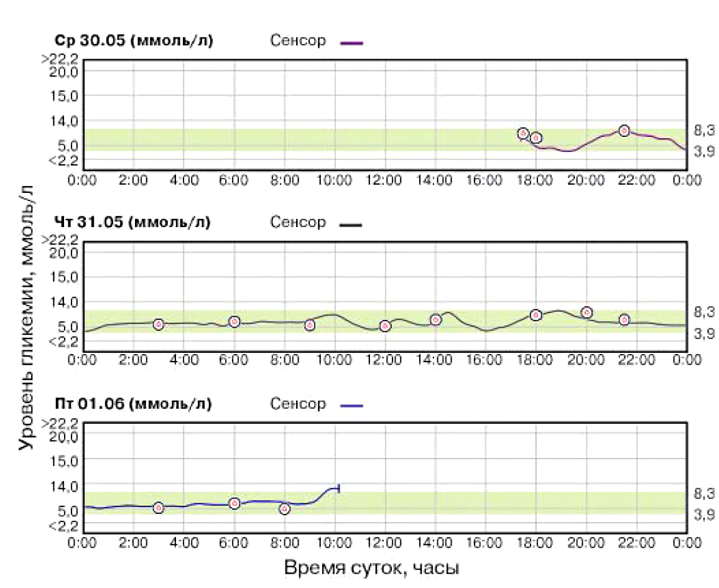Image resolution: width=719 pixels, height=588 pixels.
Task: Click the '>22,2' axis label on Ср 30.05 chart
Action: pyautogui.click(x=60, y=58)
